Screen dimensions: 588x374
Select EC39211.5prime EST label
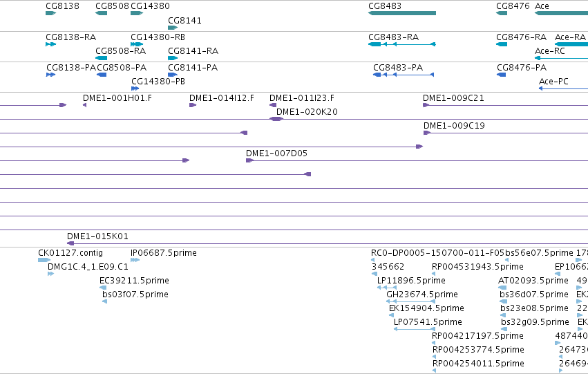[134, 281]
